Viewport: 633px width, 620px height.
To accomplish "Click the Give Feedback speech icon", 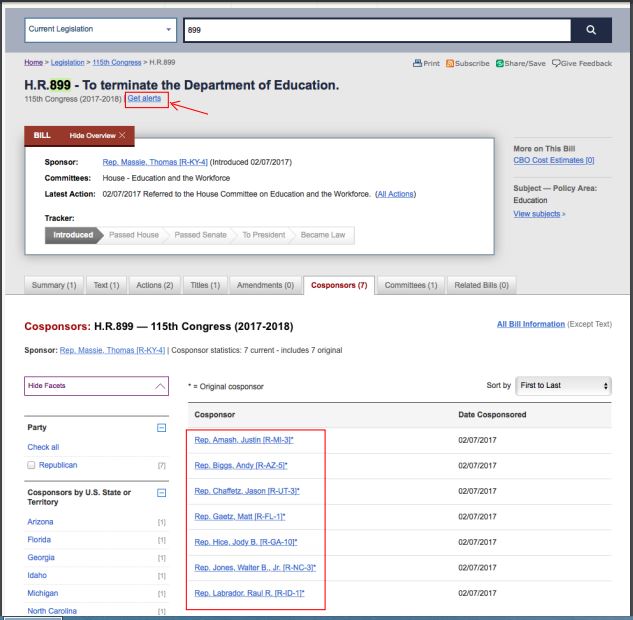I will coord(559,65).
